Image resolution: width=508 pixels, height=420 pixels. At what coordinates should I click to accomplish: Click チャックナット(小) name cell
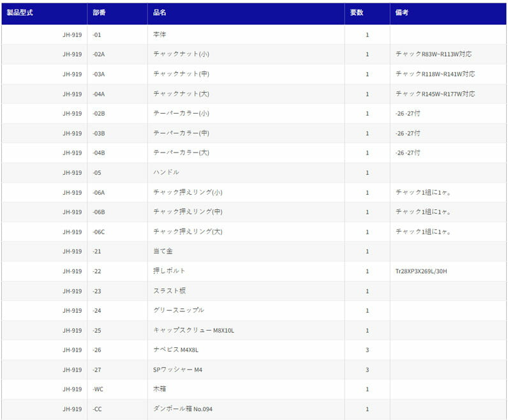(x=246, y=54)
